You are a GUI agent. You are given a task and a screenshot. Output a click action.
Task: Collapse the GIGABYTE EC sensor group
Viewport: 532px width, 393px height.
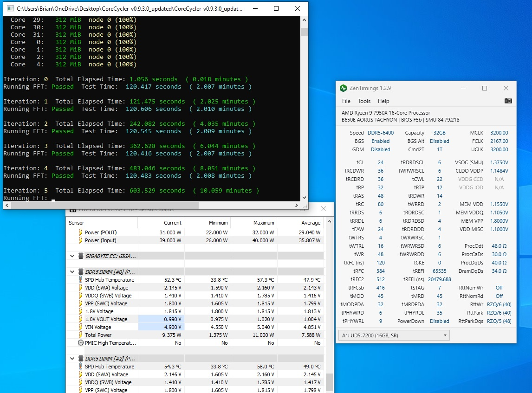click(72, 256)
